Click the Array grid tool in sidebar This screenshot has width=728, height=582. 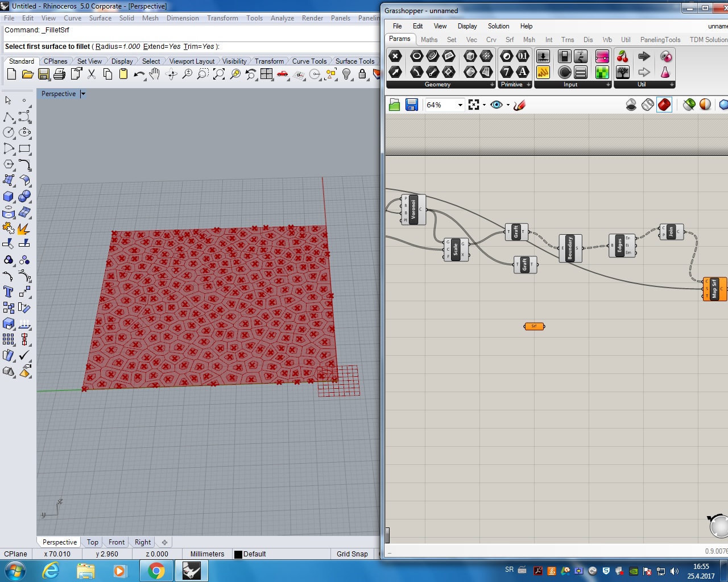pos(9,340)
